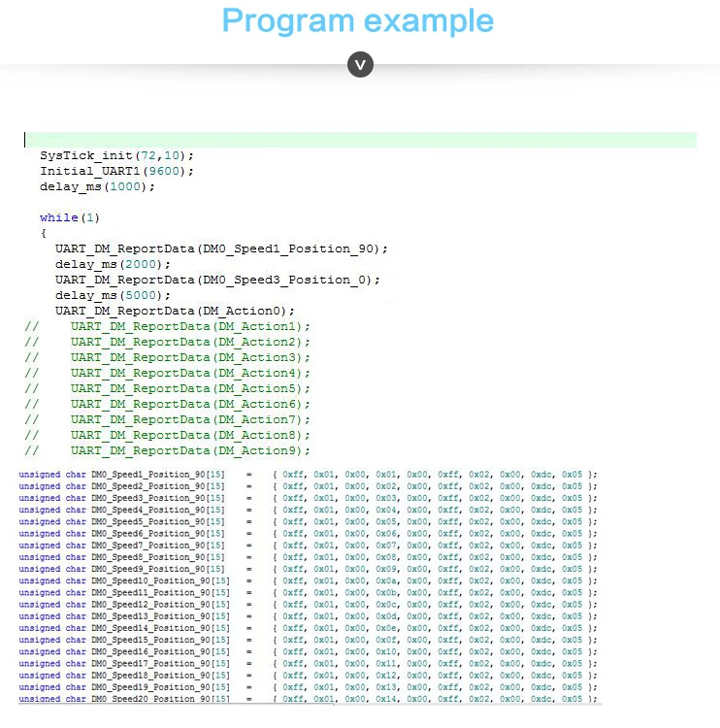This screenshot has height=728, width=720.
Task: Place cursor in the highlighted green empty line
Action: click(360, 140)
